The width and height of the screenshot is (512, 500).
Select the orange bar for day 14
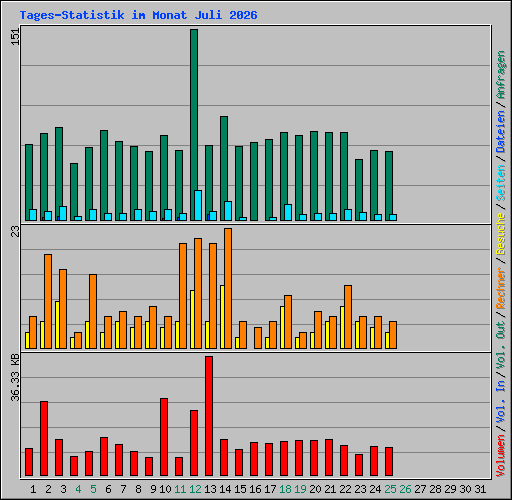(x=228, y=288)
